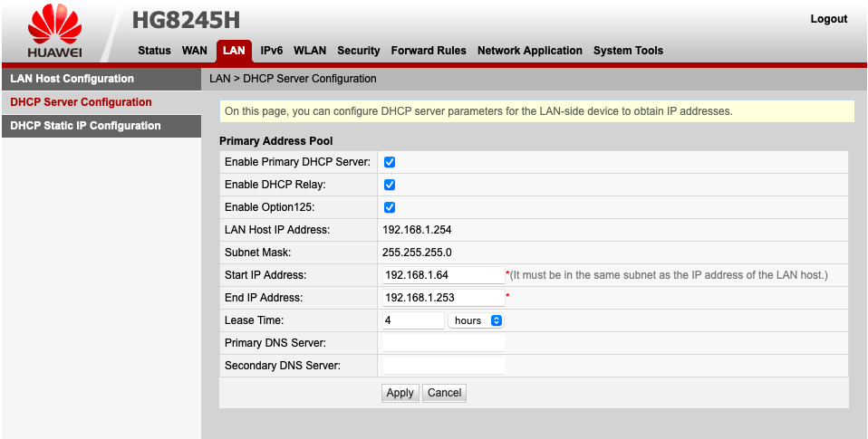Toggle Enable Option125 checkbox
The height and width of the screenshot is (439, 868).
390,207
